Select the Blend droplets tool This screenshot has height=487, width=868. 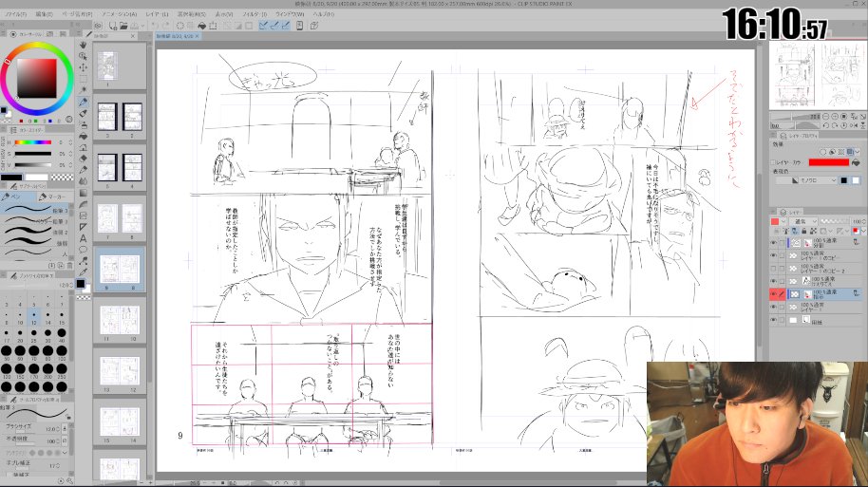click(x=83, y=181)
